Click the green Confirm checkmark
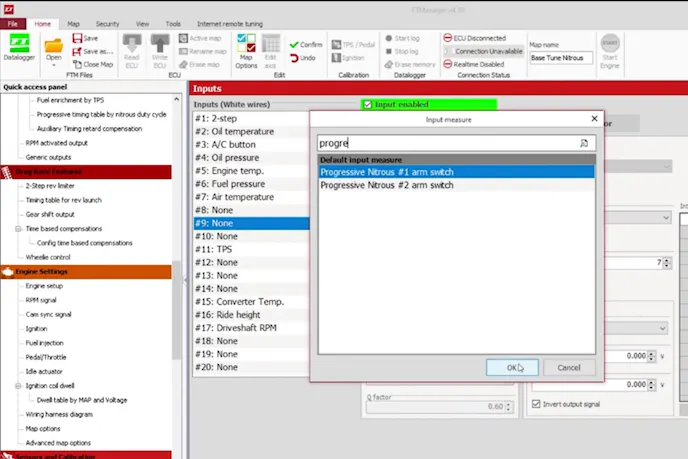The image size is (688, 459). click(x=293, y=45)
